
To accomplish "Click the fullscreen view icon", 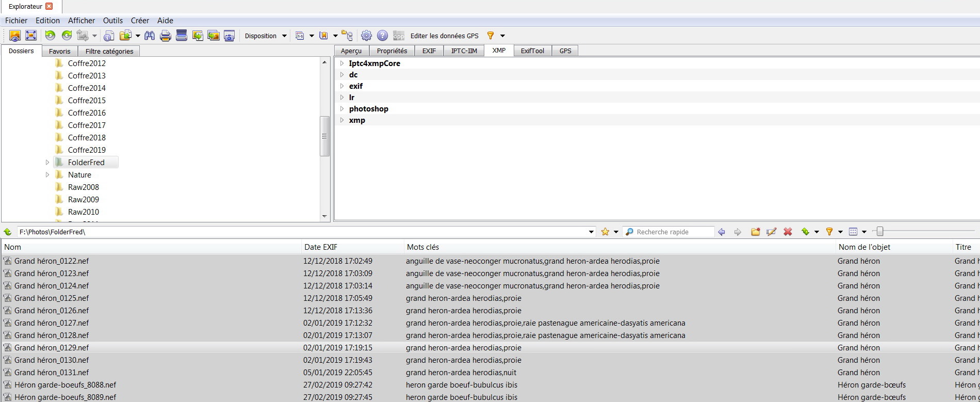I will point(31,36).
